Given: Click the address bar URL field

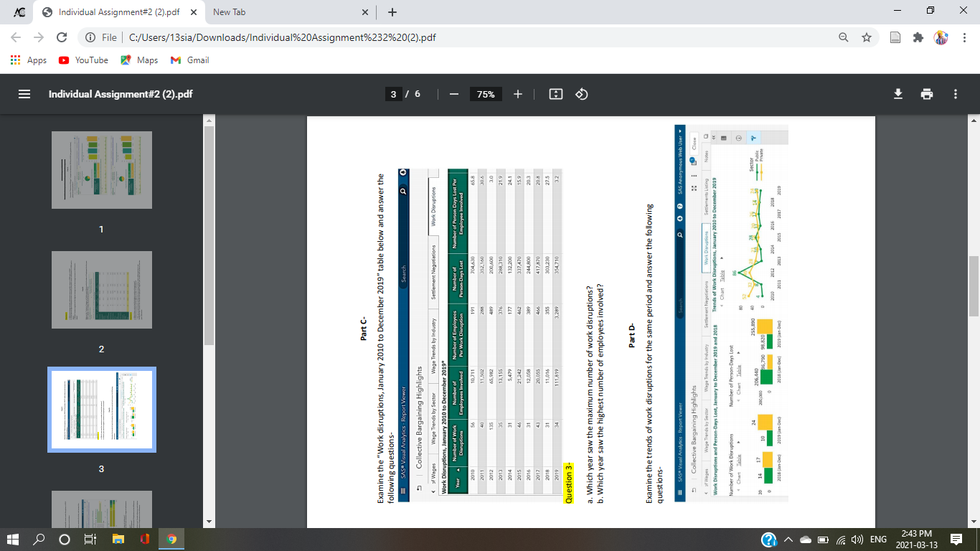Looking at the screenshot, I should [459, 37].
